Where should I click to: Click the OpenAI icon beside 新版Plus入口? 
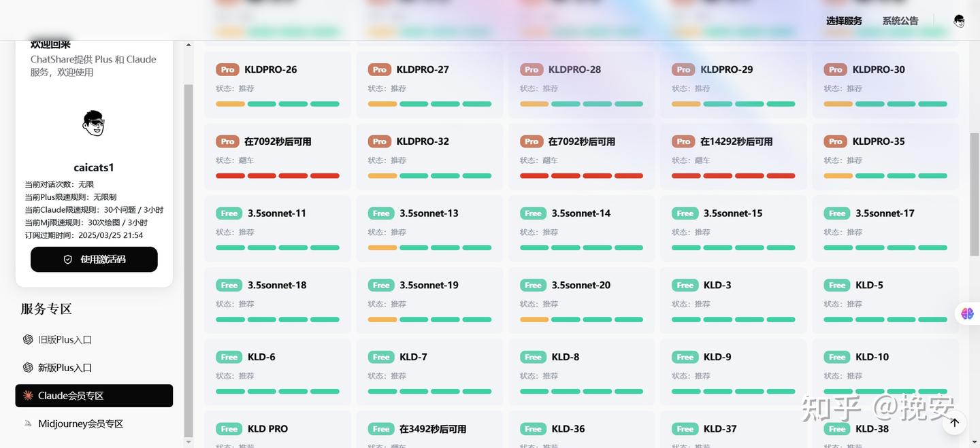tap(28, 367)
